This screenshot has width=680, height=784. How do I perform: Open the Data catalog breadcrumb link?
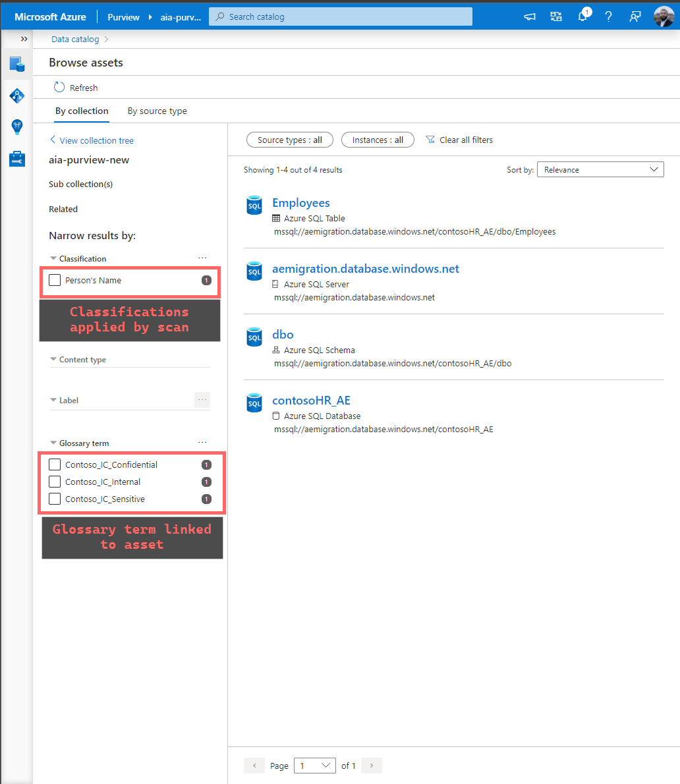click(75, 39)
